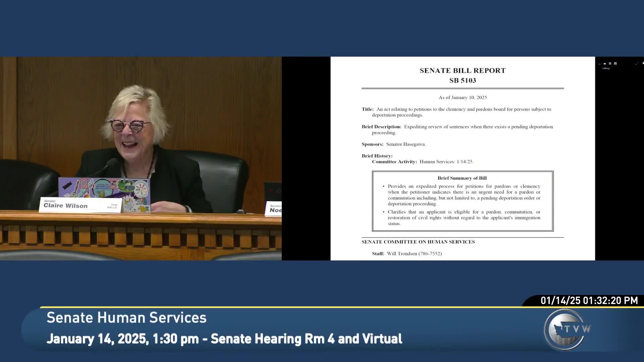Select the SENATE COMMITTEE ON HUMAN SERVICES heading
Screen dimensions: 644x362
point(418,241)
